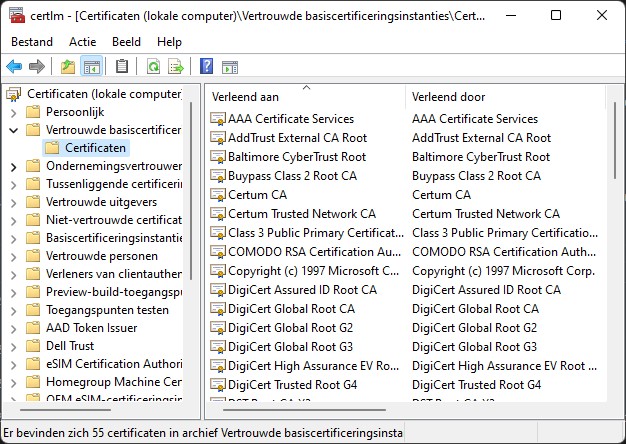This screenshot has width=626, height=444.
Task: Click the Up One Level folder icon
Action: click(x=67, y=67)
